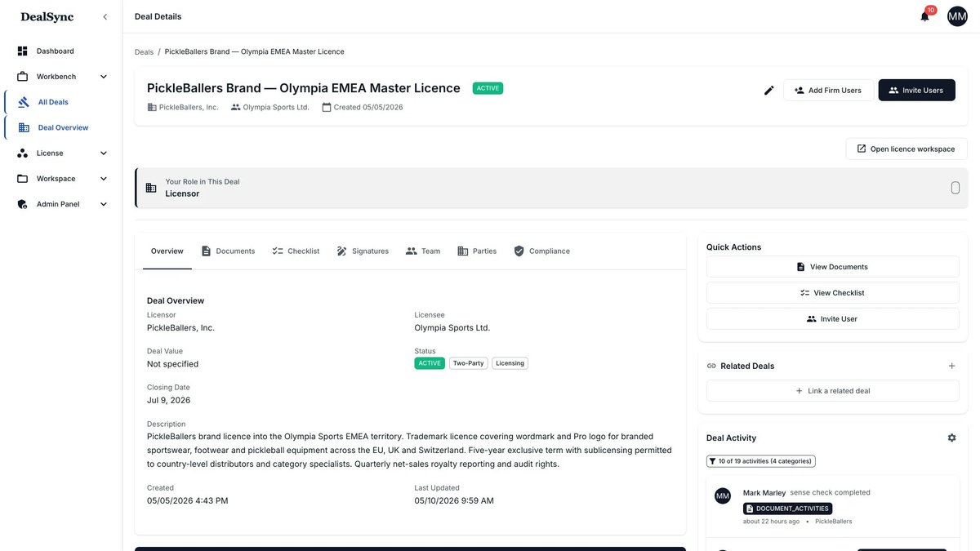Screen dimensions: 980x551
Task: Switch to the Overview tab
Action: click(167, 251)
